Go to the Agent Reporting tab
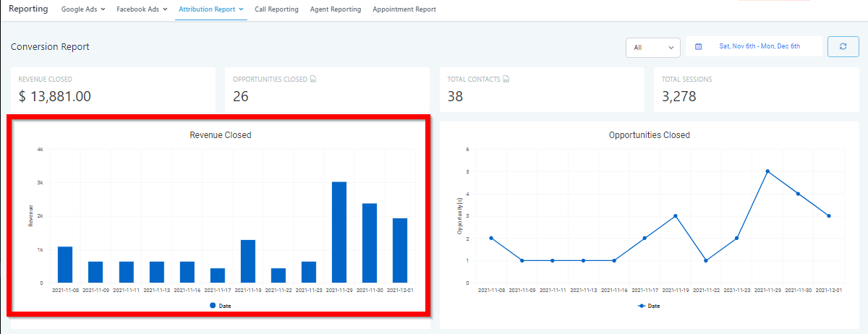 click(336, 9)
